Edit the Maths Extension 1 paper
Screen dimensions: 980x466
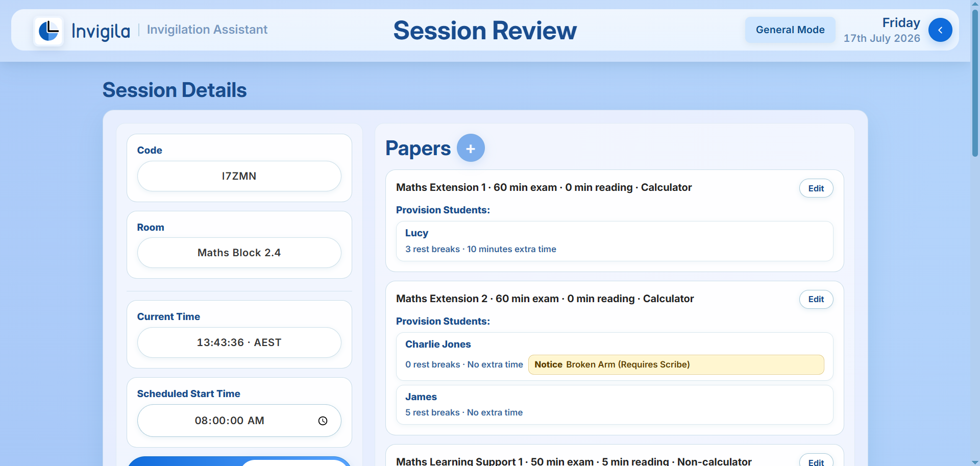pos(816,188)
